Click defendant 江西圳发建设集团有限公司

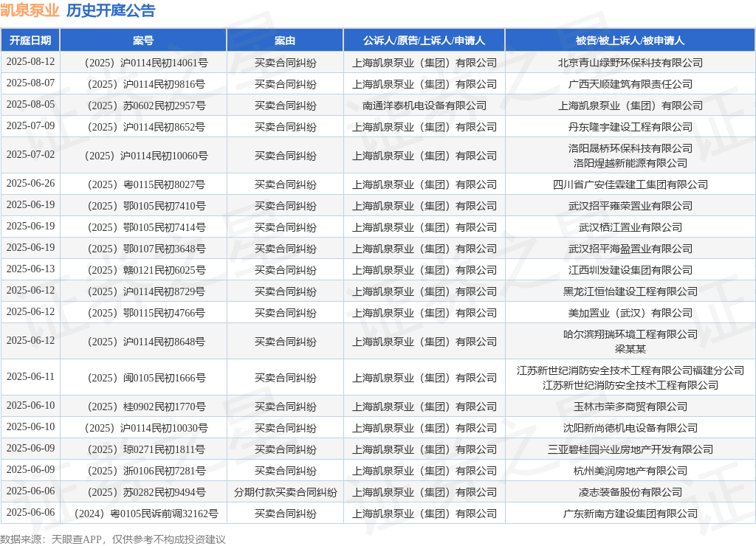point(630,270)
